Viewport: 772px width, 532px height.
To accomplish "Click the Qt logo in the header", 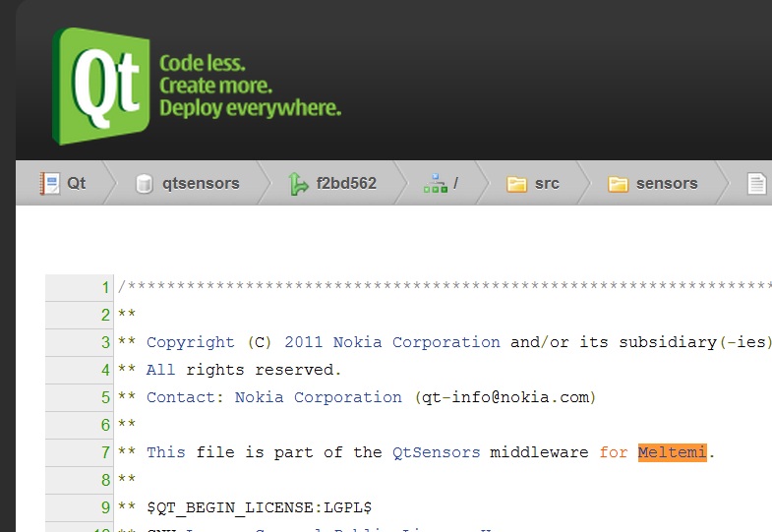I will (x=101, y=87).
